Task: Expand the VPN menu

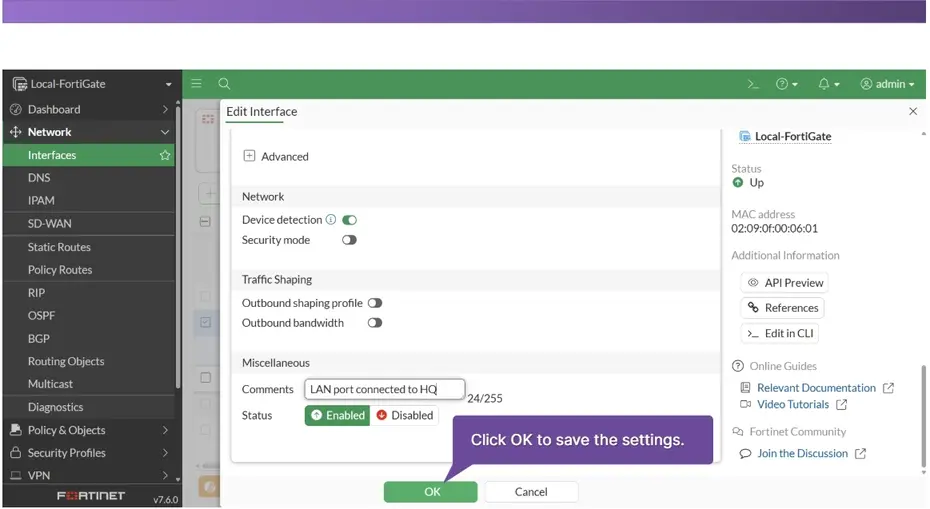Action: coord(89,476)
